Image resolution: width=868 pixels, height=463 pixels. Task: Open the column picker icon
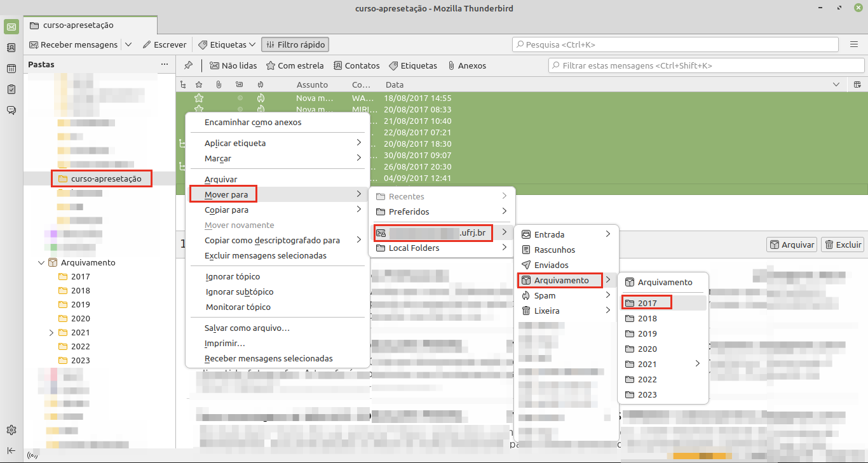(x=858, y=84)
